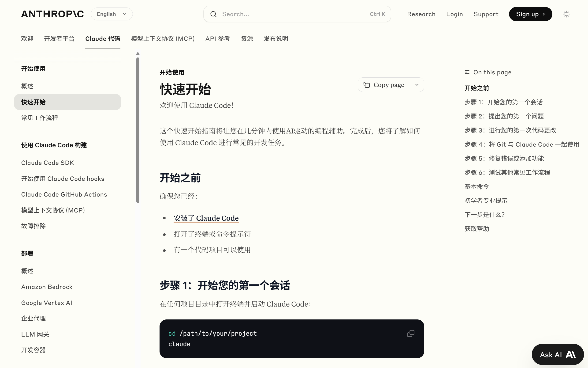Click the sidebar scroll-up arrow
Image resolution: width=588 pixels, height=368 pixels.
click(138, 53)
